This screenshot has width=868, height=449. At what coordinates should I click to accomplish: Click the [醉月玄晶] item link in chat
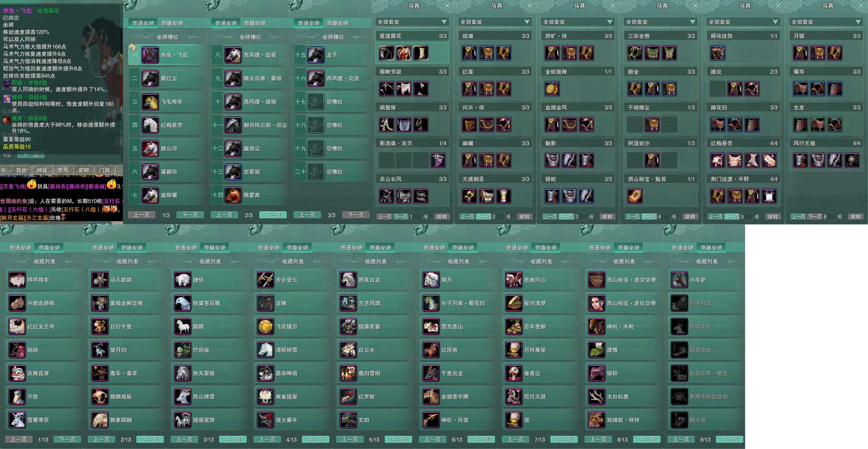point(12,218)
